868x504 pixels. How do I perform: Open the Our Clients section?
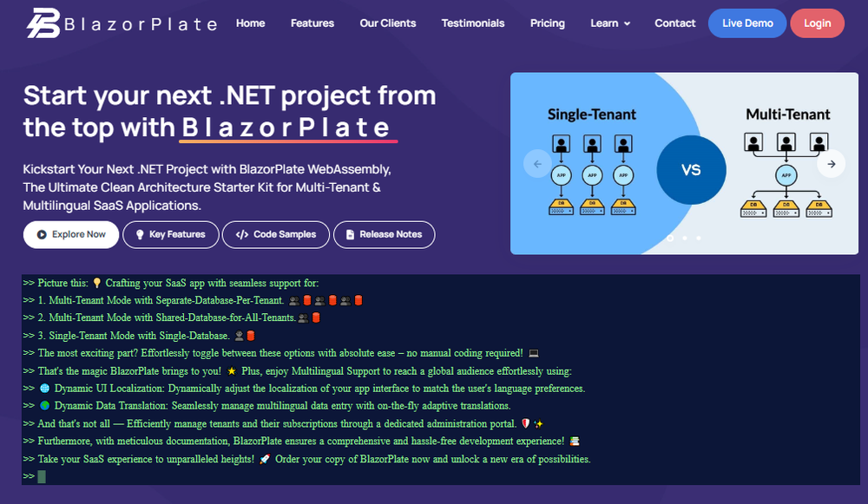click(x=387, y=23)
